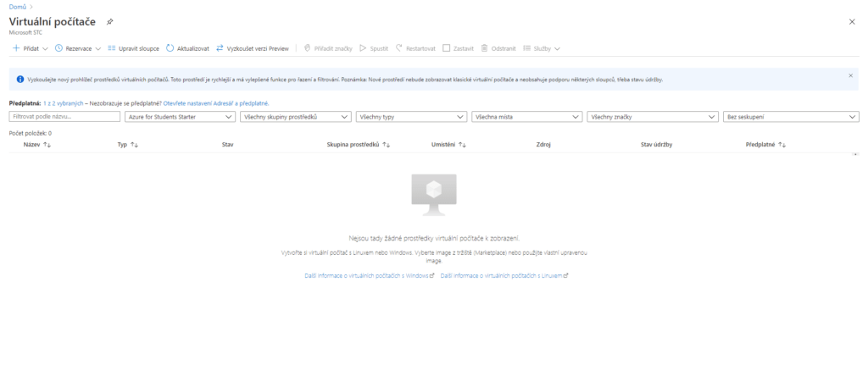Click the Restartovat toolbar icon
This screenshot has height=365, width=868.
(400, 48)
